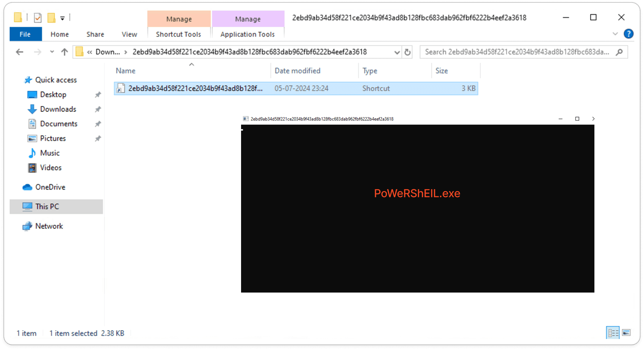Expand the address bar history dropdown
The image size is (644, 350).
397,52
